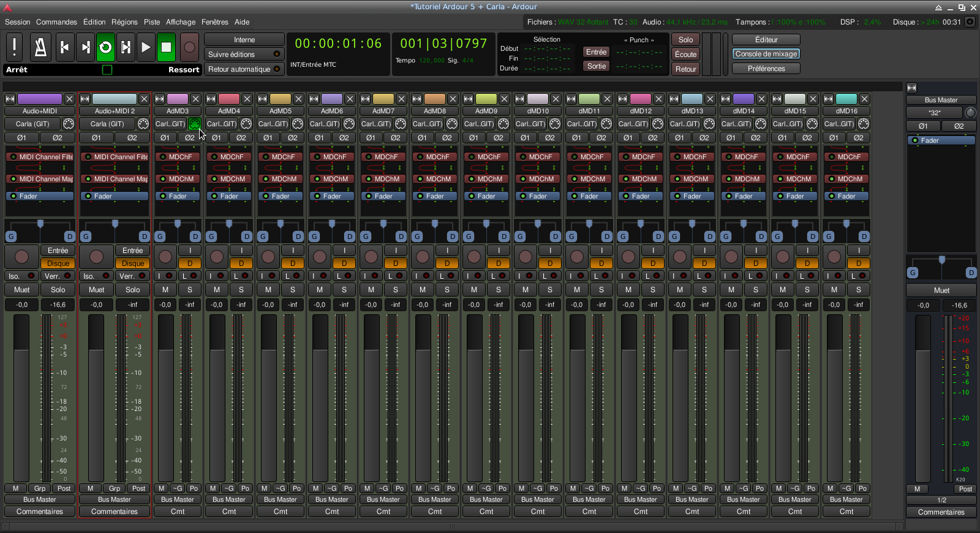
Task: Click the global record arm button
Action: [x=190, y=47]
